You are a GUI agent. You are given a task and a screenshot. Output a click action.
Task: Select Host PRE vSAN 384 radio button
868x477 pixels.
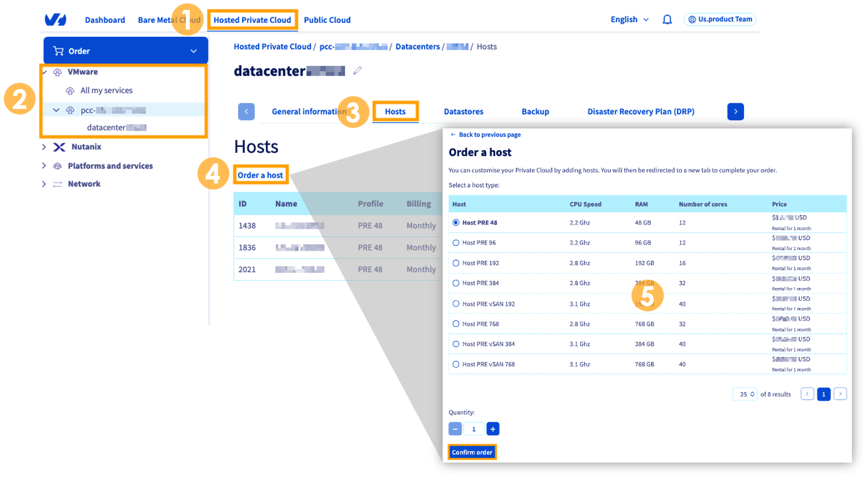coord(456,344)
